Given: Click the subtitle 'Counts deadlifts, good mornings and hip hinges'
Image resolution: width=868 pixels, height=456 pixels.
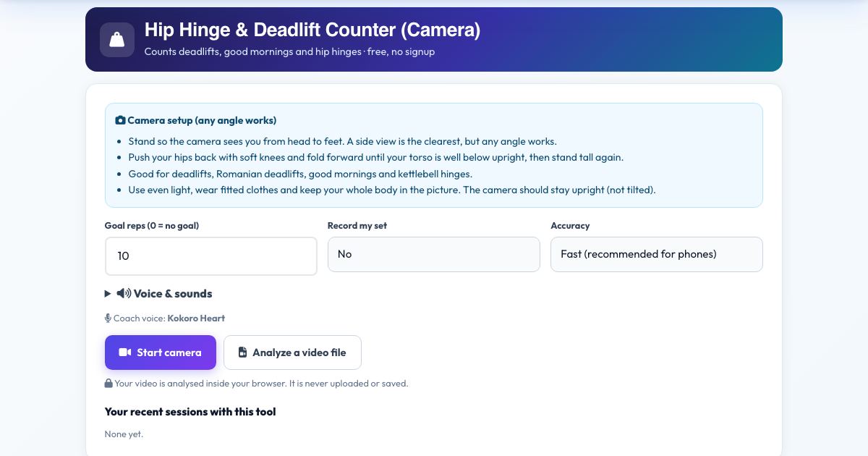Looking at the screenshot, I should point(252,51).
